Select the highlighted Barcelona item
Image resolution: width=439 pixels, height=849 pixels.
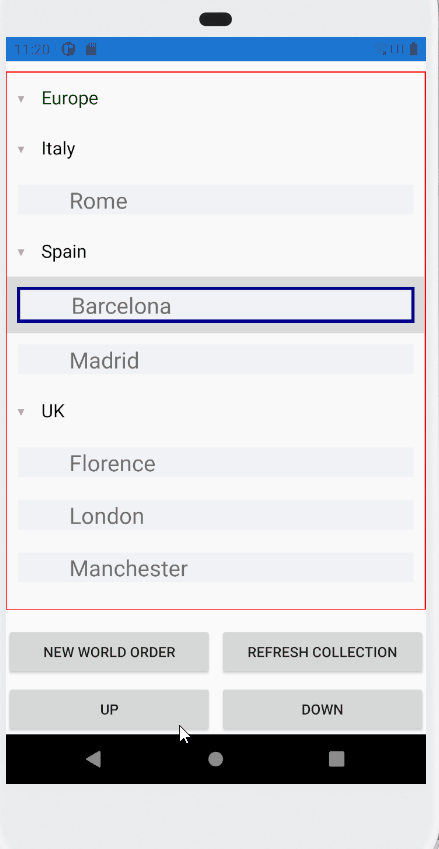[215, 305]
